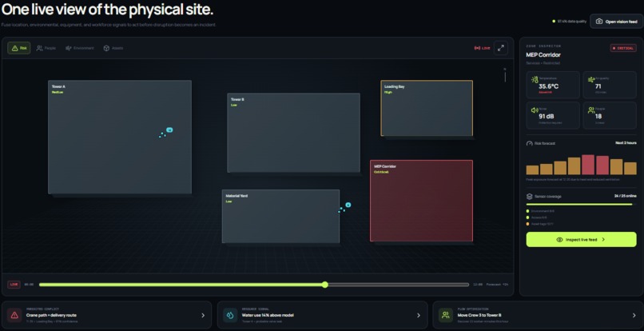Viewport: 644px width, 331px height.
Task: Click the people icon on People tab
Action: click(x=39, y=48)
